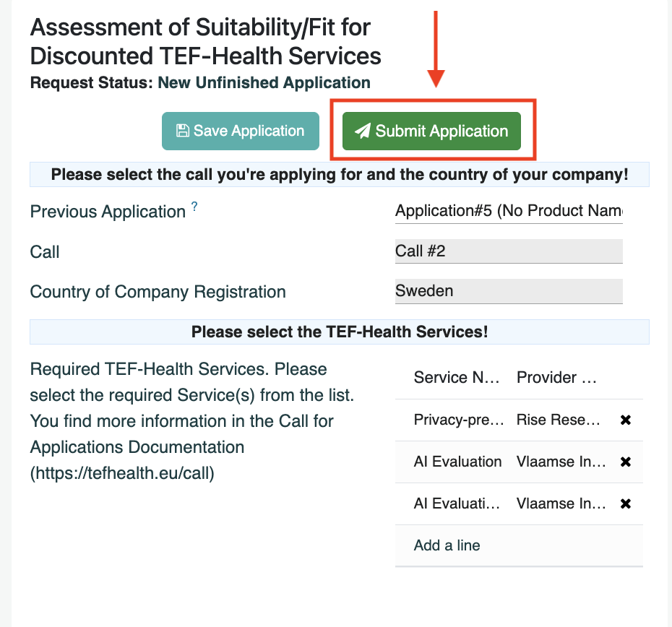
Task: Select the first Vlaamse In… provider cell
Action: (561, 462)
